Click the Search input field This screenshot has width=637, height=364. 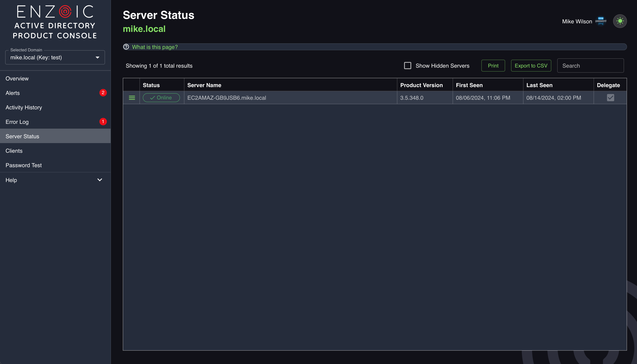[x=590, y=66]
